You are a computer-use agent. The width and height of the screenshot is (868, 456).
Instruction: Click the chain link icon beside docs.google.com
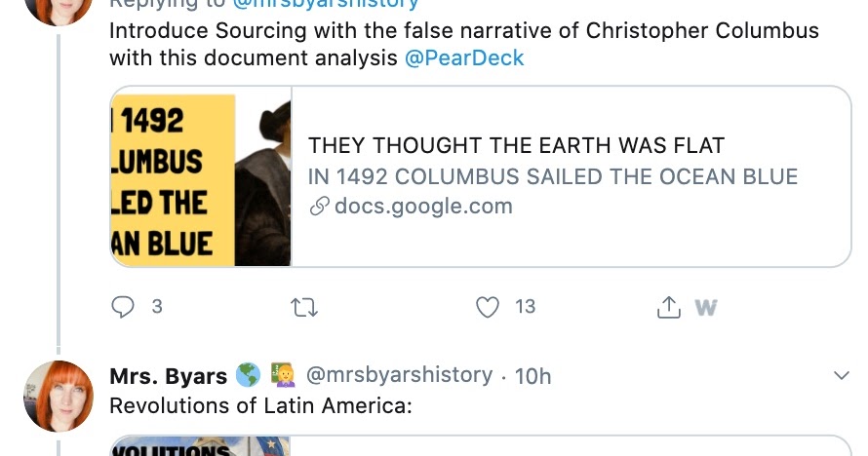(x=319, y=207)
